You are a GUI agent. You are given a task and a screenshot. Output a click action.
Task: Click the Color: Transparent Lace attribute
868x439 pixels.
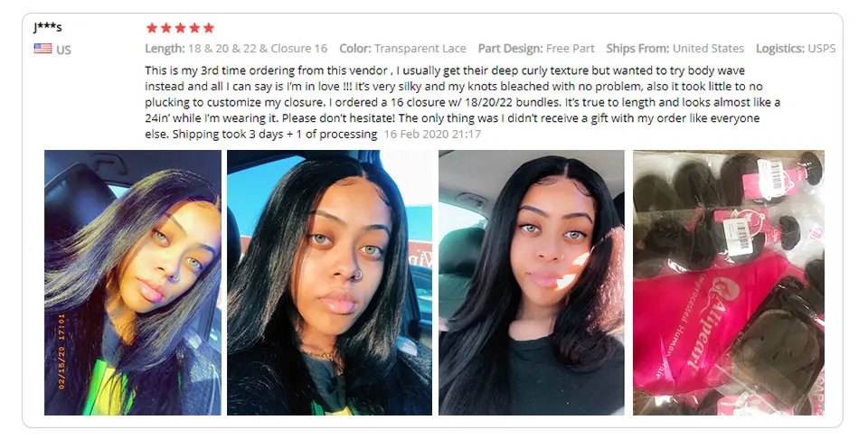point(402,49)
